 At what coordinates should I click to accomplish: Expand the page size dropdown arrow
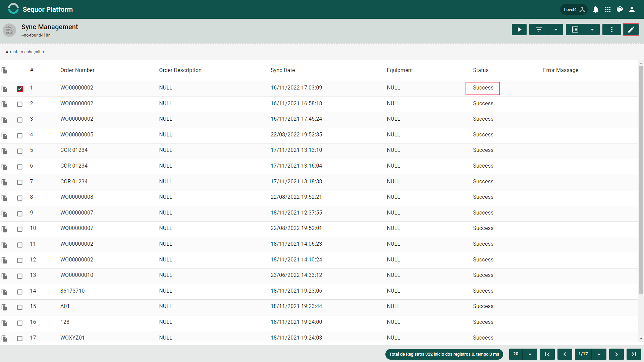[x=530, y=354]
